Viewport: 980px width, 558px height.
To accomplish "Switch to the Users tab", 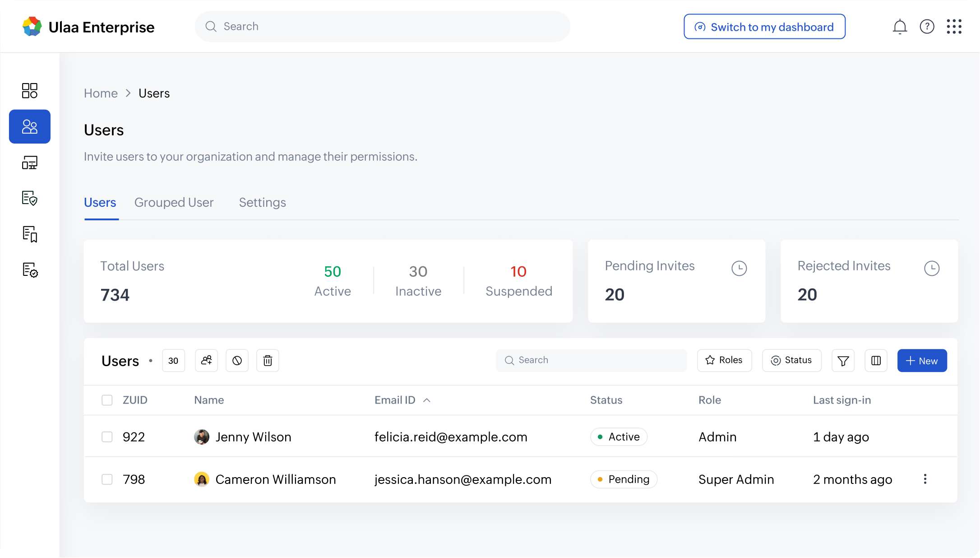I will 100,202.
